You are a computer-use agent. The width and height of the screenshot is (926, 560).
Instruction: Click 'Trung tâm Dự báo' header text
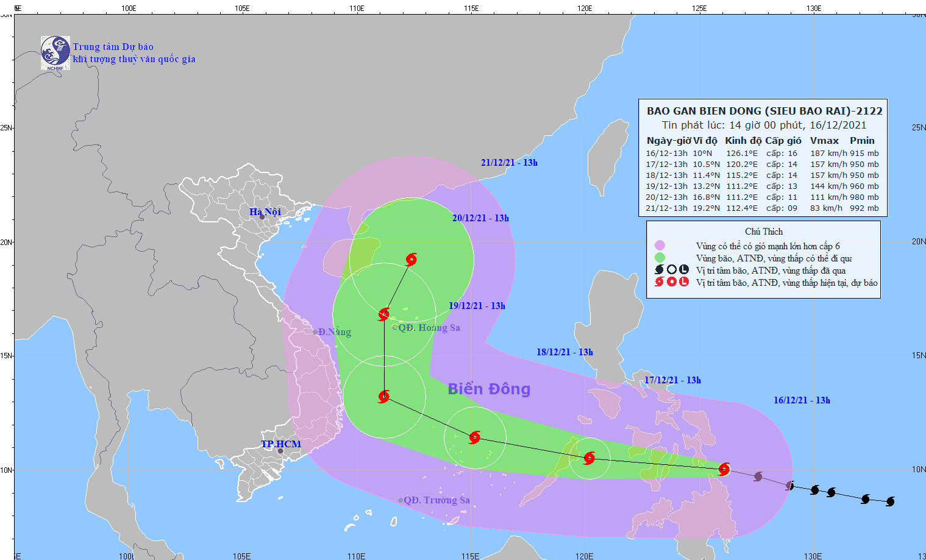(x=113, y=47)
